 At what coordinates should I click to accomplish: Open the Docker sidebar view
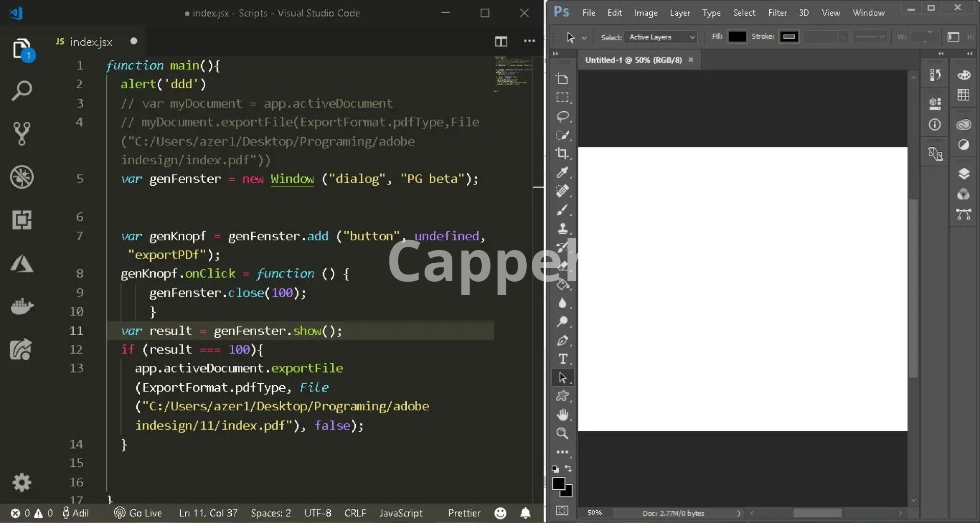tap(21, 306)
